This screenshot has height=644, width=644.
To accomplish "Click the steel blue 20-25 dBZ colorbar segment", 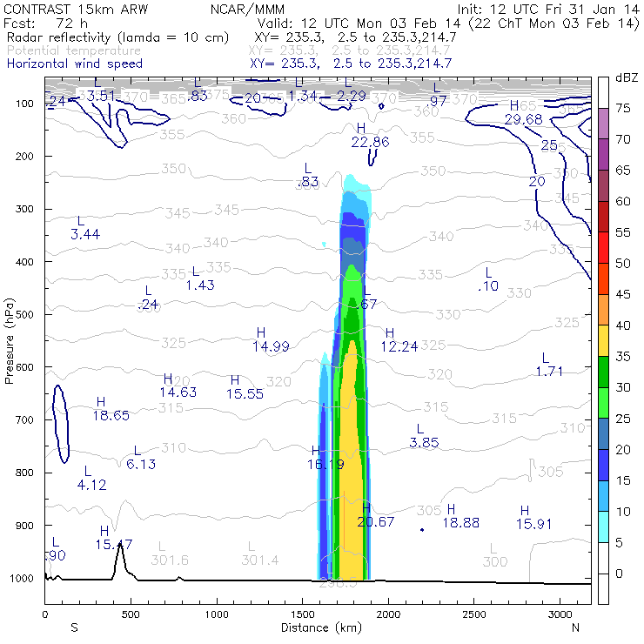I will (603, 433).
